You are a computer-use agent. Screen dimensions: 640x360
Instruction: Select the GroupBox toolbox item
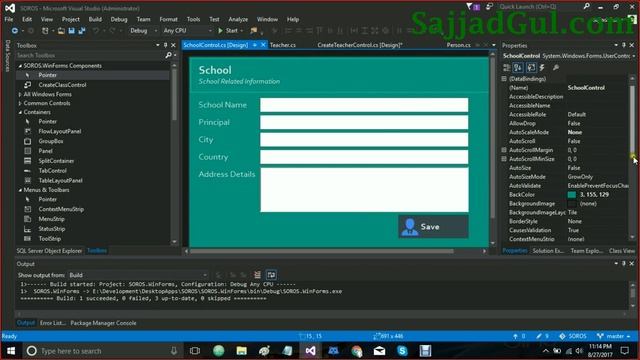click(51, 141)
